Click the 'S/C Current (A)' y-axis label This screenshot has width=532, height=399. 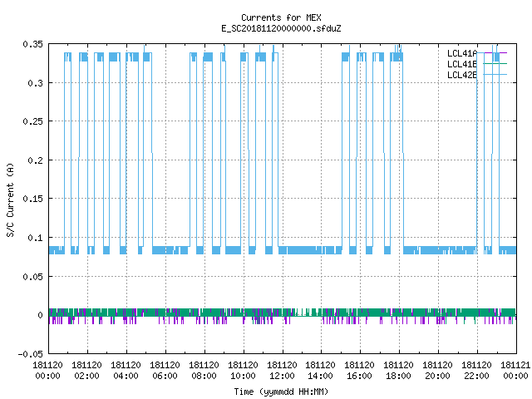(11, 200)
